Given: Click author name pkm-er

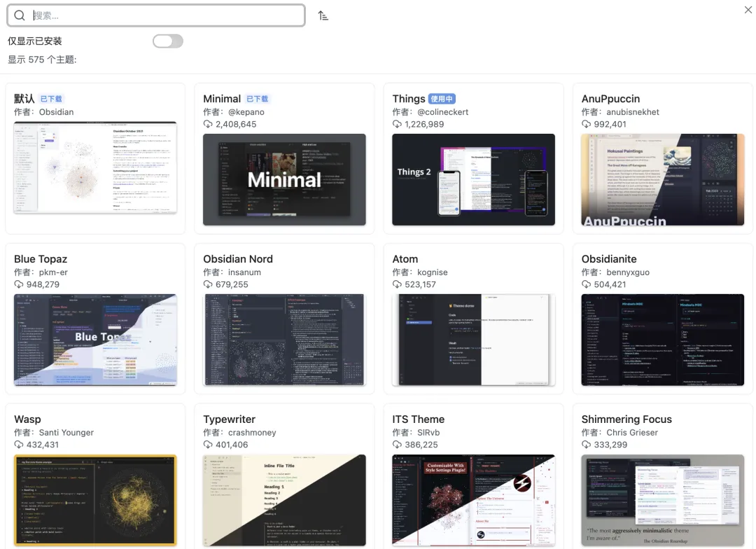Looking at the screenshot, I should (53, 272).
